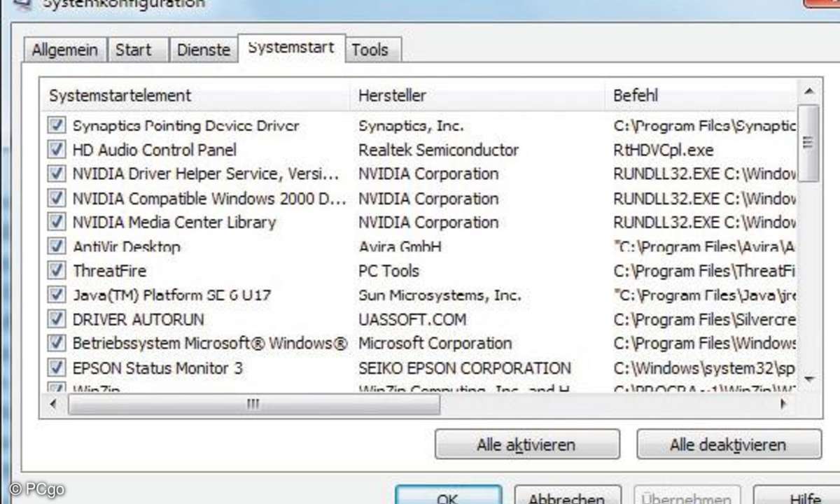This screenshot has height=504, width=840.
Task: Click the vertical scrollbar up arrow
Action: tap(808, 90)
